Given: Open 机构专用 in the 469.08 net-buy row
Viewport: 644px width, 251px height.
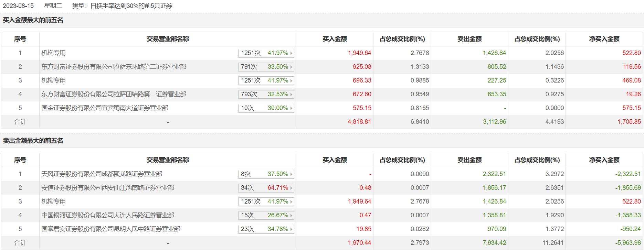Looking at the screenshot, I should click(x=53, y=80).
